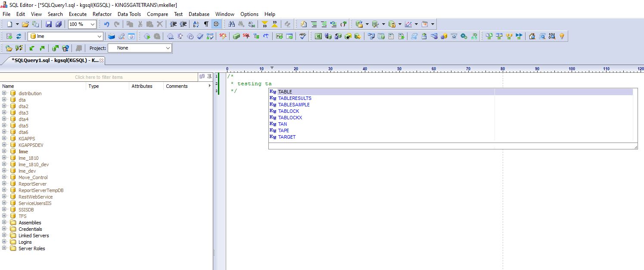This screenshot has width=644, height=270.
Task: Expand the ReportServer database node
Action: [4, 184]
